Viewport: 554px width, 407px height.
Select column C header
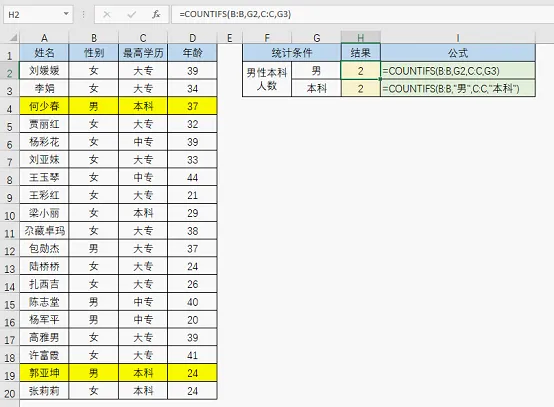(x=143, y=38)
